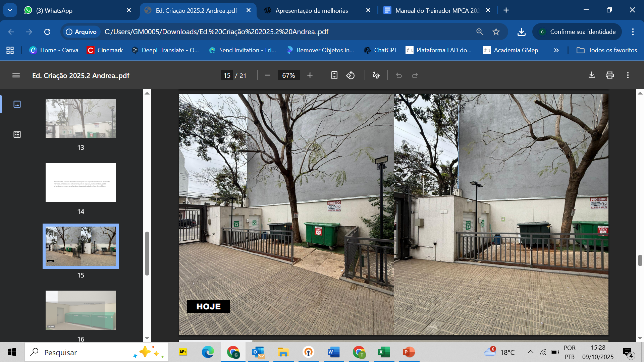Open Manual do Treinador MPCA tab

[437, 10]
